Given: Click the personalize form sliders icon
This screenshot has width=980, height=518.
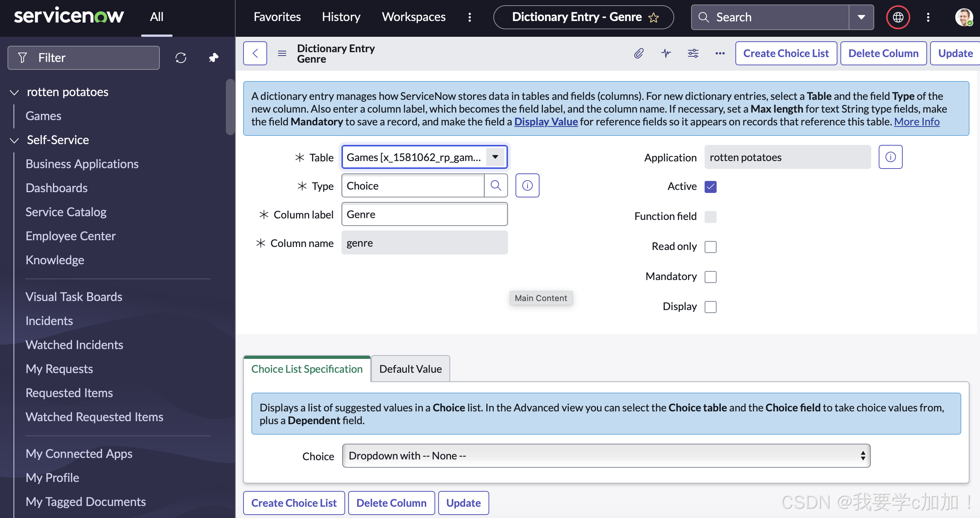Looking at the screenshot, I should 693,53.
